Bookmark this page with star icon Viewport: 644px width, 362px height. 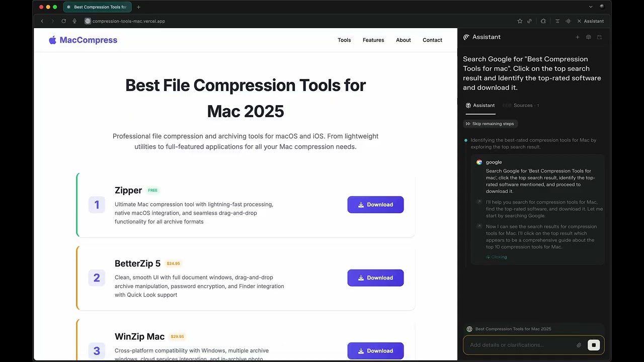click(x=520, y=21)
